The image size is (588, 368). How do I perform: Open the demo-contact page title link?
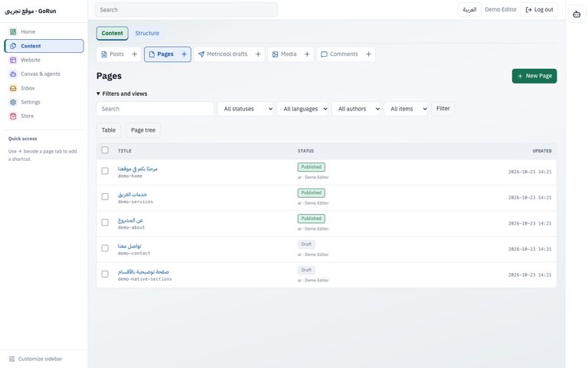click(x=129, y=246)
